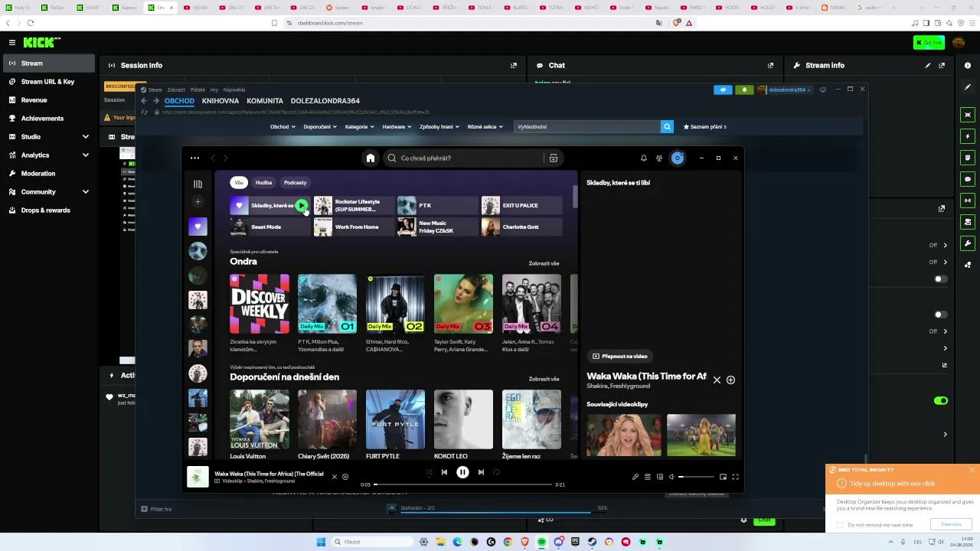Skip to next track
The width and height of the screenshot is (980, 551).
pyautogui.click(x=481, y=473)
